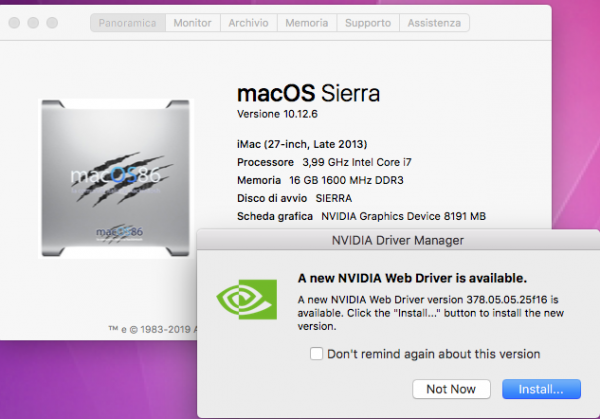Enable Don't remind again about this version
600x419 pixels.
click(316, 354)
